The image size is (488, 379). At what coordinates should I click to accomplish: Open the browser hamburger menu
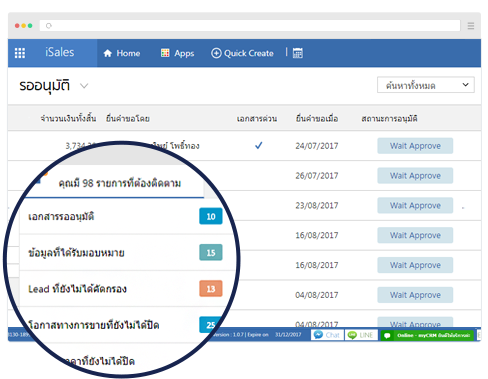[x=471, y=26]
